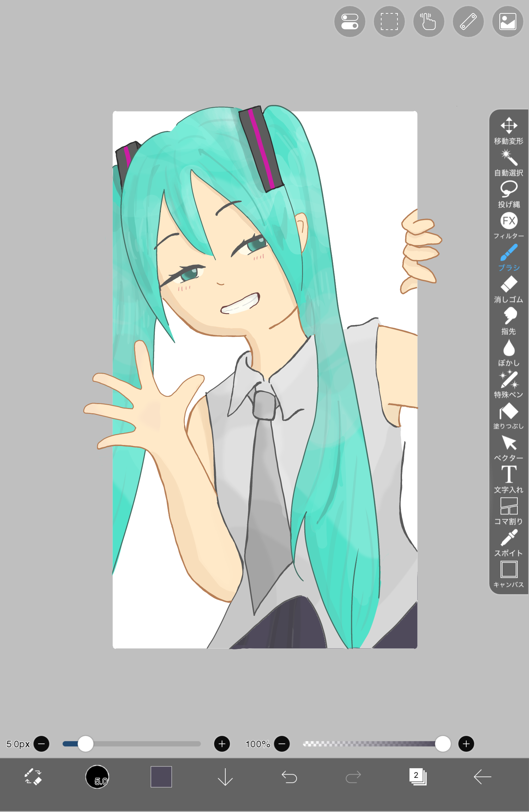The width and height of the screenshot is (529, 812).
Task: Decrease brush opacity with the minus button
Action: coord(282,744)
